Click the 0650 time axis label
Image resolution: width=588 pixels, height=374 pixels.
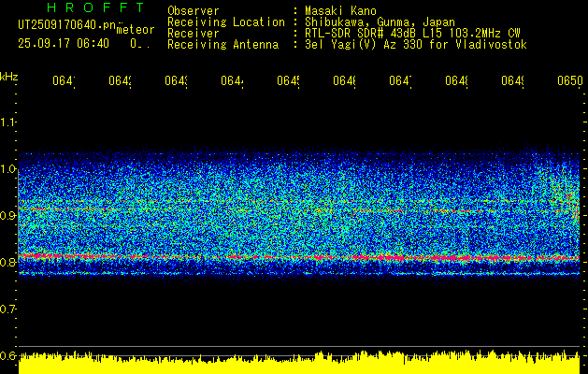[x=570, y=80]
